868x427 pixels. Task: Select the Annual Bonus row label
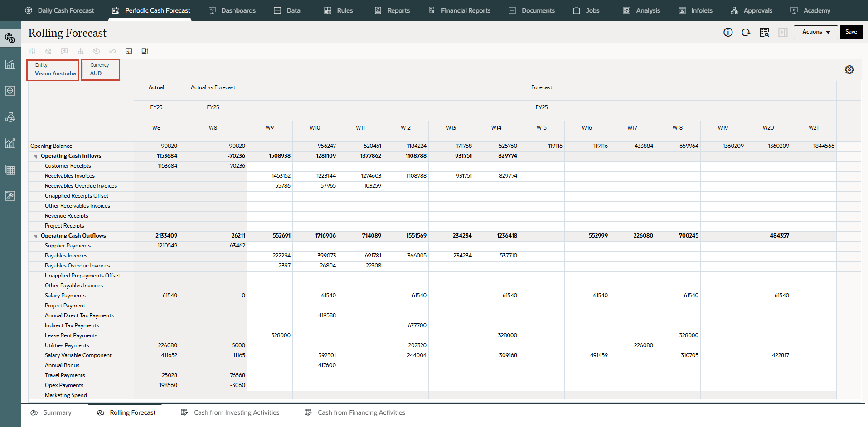[x=62, y=365]
